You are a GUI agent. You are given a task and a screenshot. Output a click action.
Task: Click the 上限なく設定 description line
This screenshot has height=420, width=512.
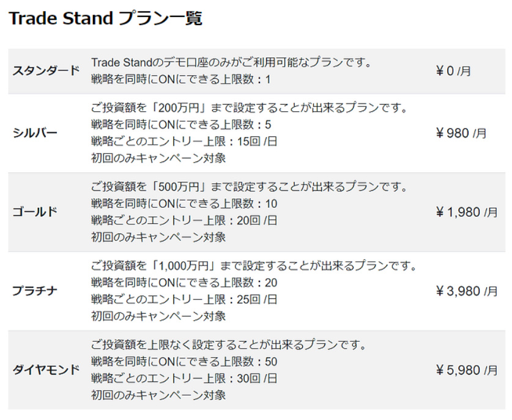pyautogui.click(x=228, y=345)
